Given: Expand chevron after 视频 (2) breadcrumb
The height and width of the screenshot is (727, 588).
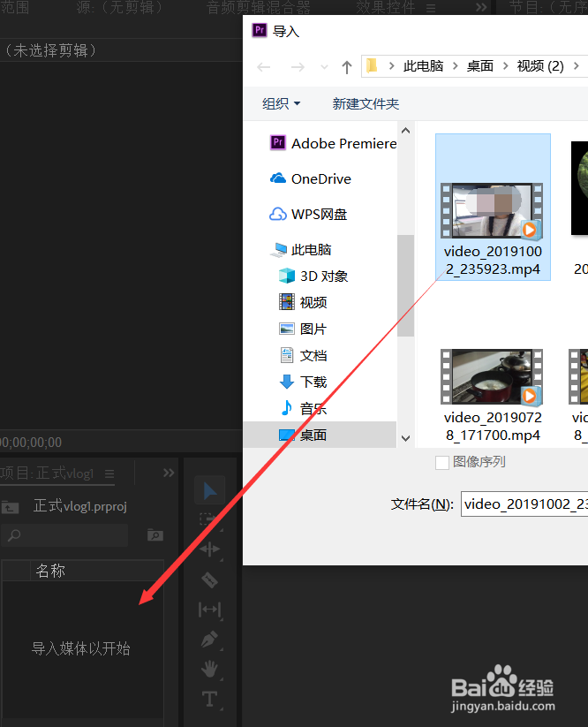Looking at the screenshot, I should pos(576,66).
